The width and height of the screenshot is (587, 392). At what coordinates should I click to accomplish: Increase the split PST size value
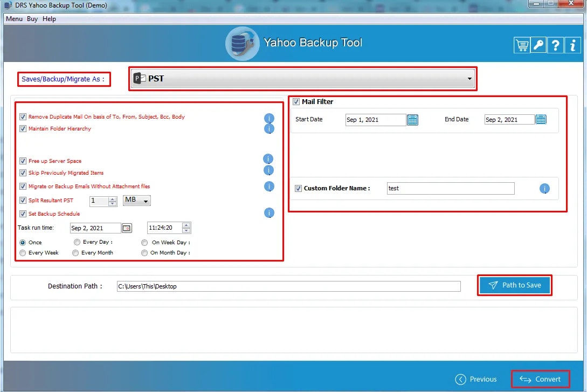click(112, 199)
